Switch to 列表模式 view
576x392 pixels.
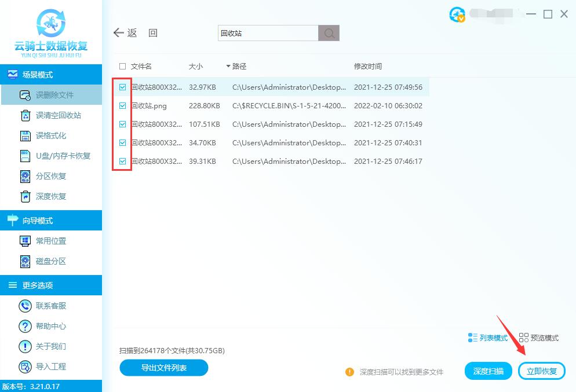(488, 338)
